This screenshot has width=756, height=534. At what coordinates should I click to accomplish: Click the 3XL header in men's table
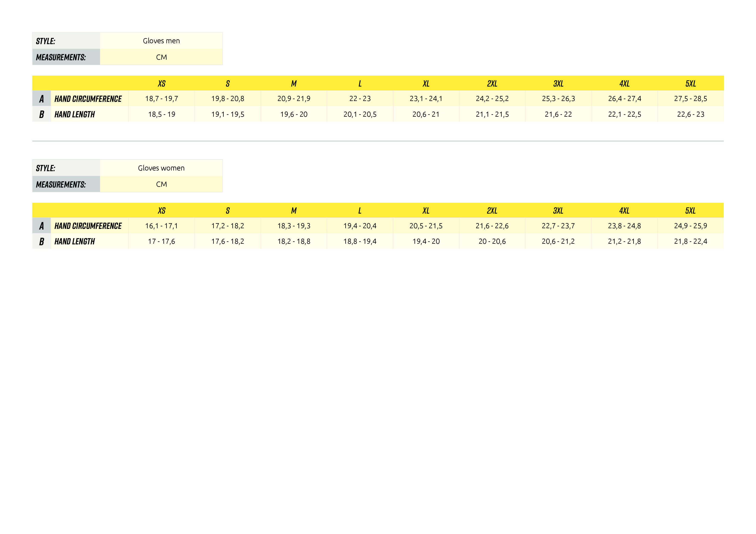pos(558,84)
